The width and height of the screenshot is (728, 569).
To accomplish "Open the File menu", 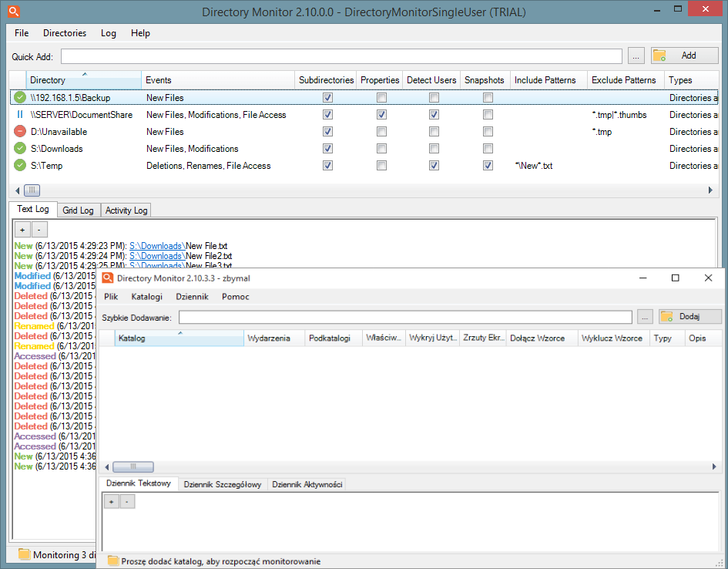I will click(22, 33).
